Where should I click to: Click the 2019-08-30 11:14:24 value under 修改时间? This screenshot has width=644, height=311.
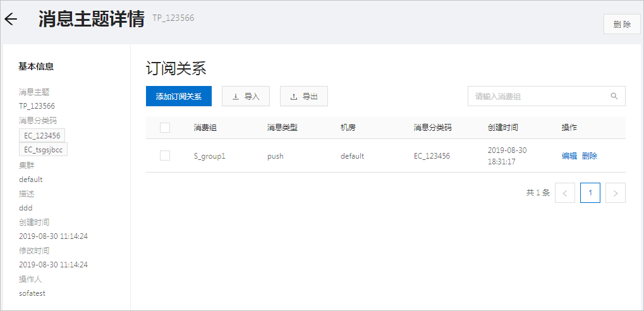click(53, 265)
